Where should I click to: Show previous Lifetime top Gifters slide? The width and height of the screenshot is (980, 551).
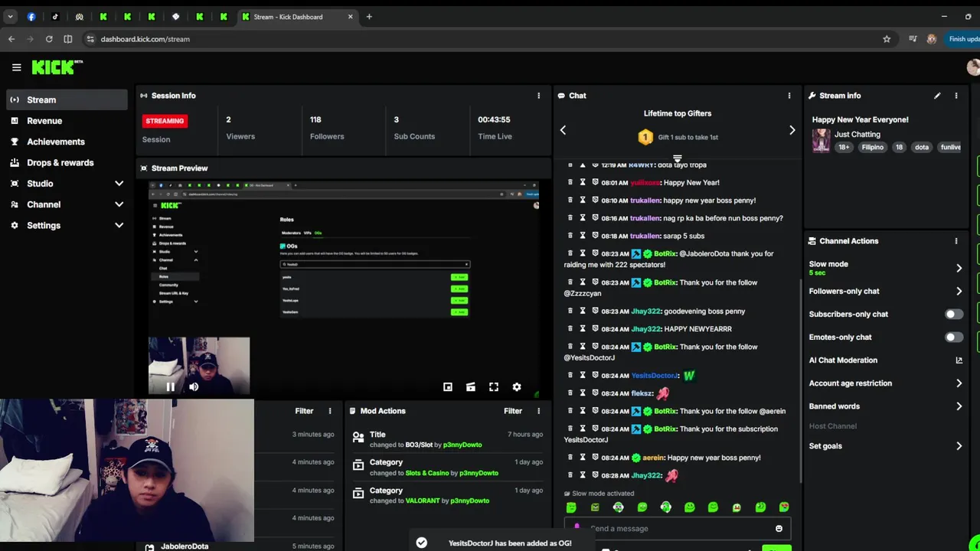click(563, 130)
